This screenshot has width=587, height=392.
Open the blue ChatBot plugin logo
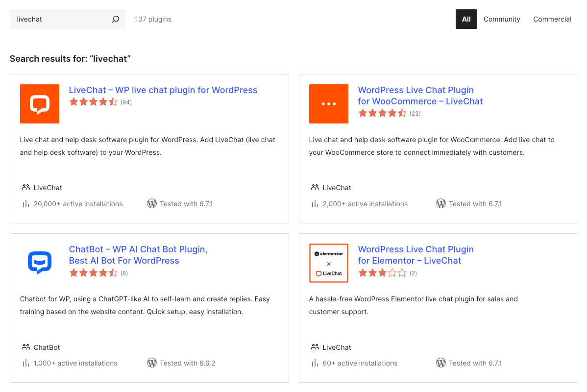coord(40,263)
